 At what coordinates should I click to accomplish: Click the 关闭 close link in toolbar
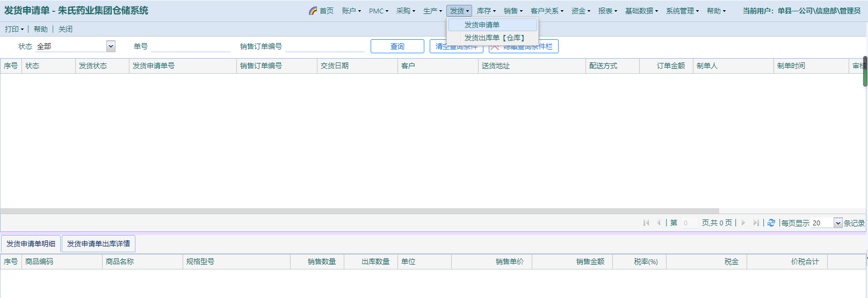(66, 29)
